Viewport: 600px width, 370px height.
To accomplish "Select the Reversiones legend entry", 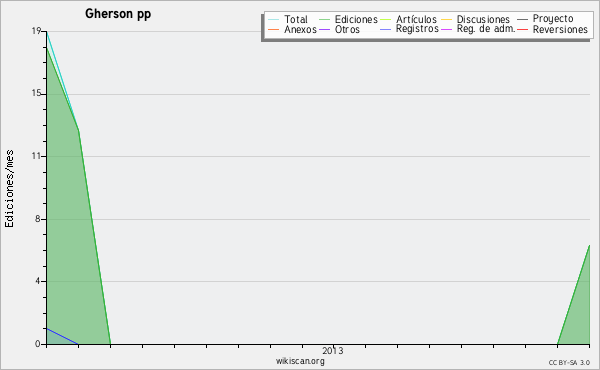I will click(552, 29).
